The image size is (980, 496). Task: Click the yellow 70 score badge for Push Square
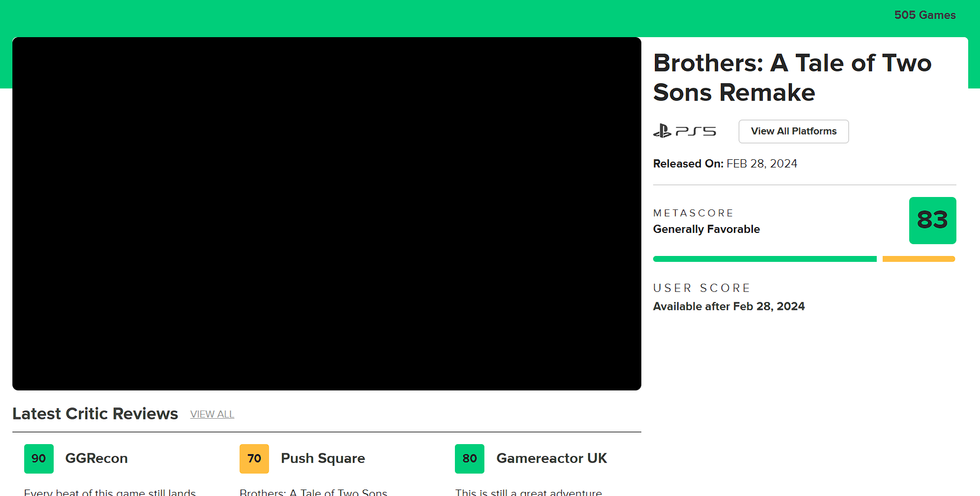click(254, 458)
